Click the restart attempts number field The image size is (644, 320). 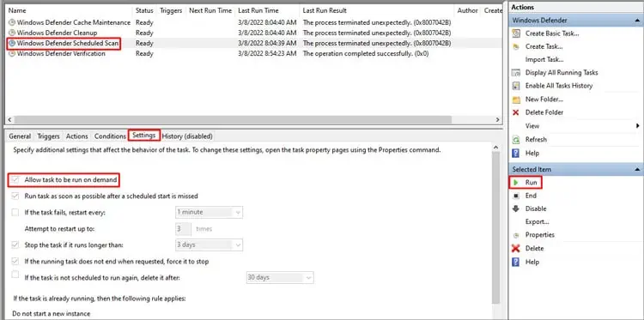point(183,228)
